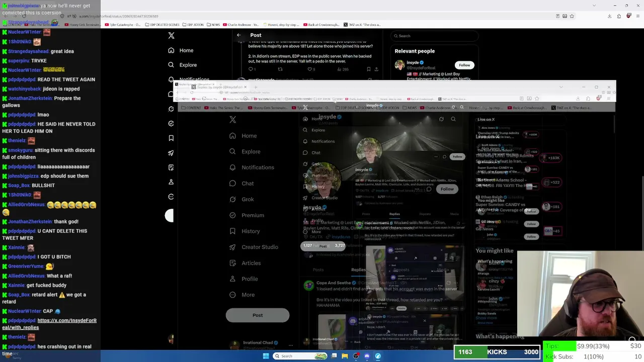Open the Replies tab on insyde's profile

[358, 270]
